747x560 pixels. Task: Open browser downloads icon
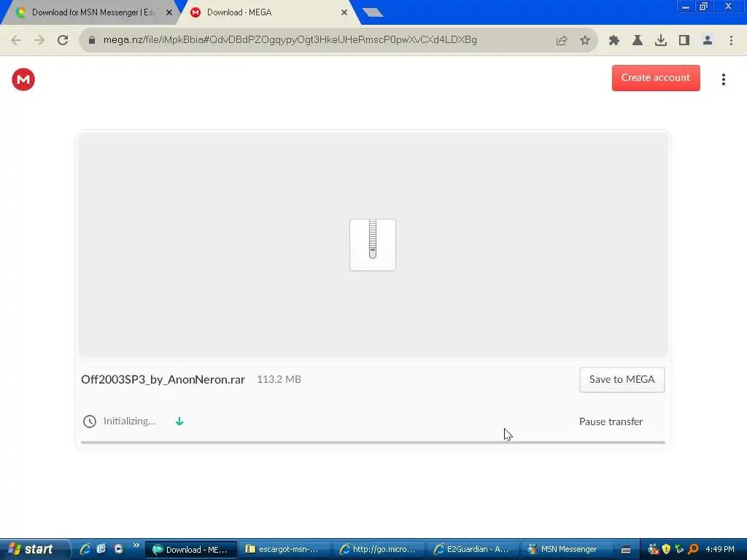[x=661, y=41]
